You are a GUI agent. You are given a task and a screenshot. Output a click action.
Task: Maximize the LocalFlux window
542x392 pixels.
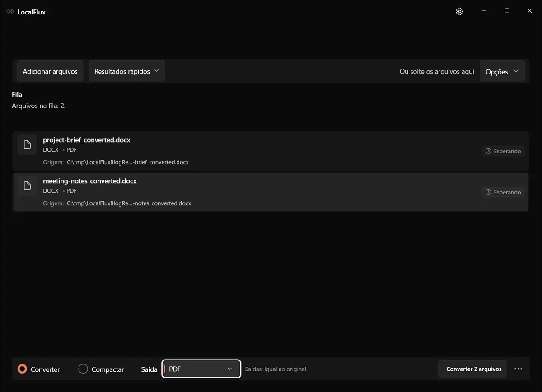507,11
